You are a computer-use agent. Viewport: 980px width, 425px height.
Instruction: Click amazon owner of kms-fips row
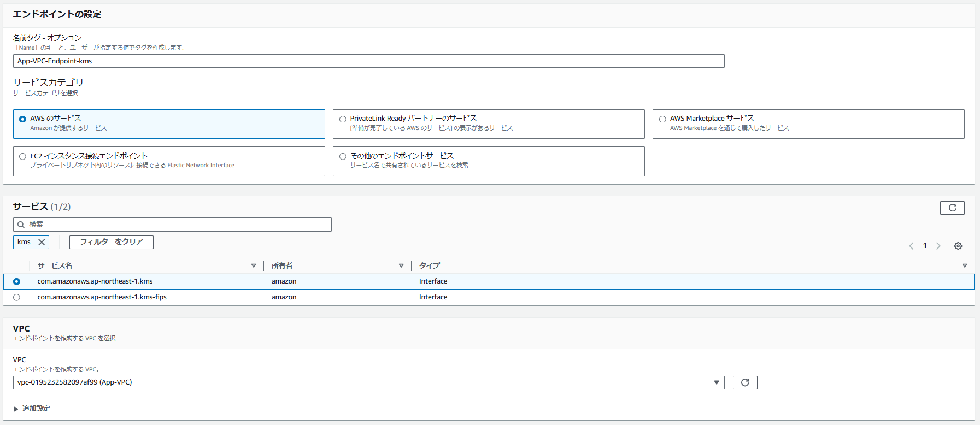[x=284, y=297]
